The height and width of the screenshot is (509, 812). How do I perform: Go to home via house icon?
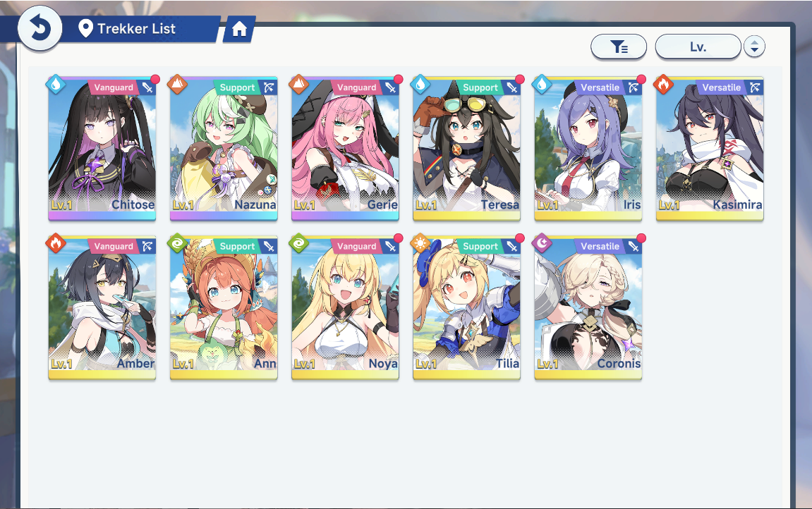pos(239,29)
